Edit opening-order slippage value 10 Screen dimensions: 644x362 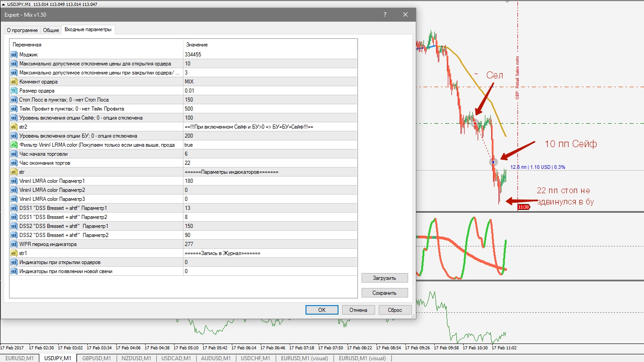click(x=270, y=64)
